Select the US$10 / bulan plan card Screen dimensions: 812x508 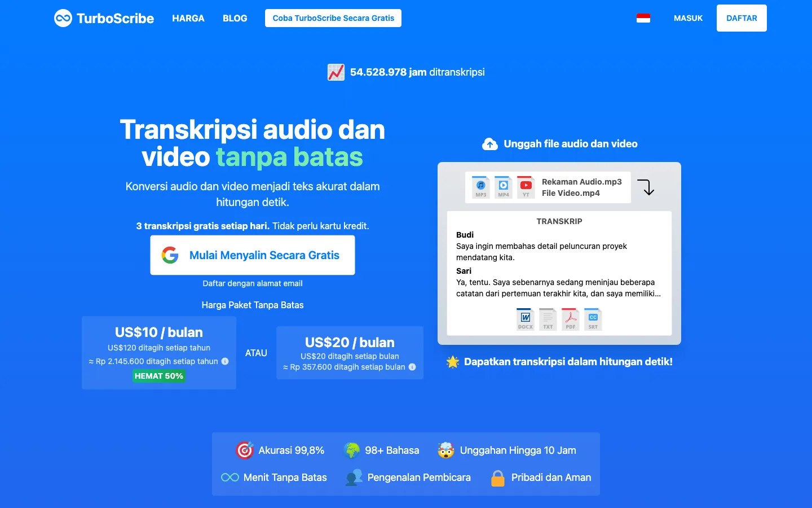point(159,353)
